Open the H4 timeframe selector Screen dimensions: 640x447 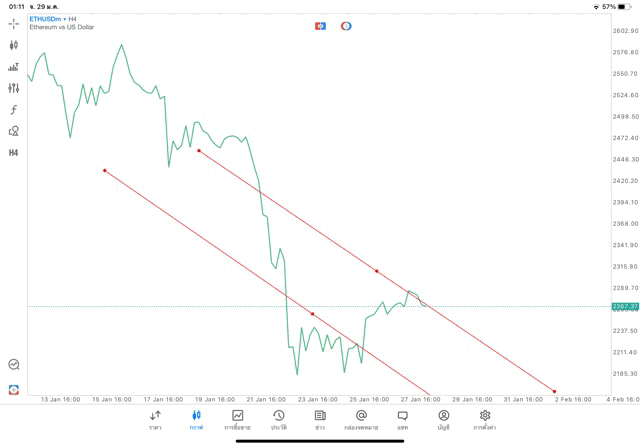[14, 153]
